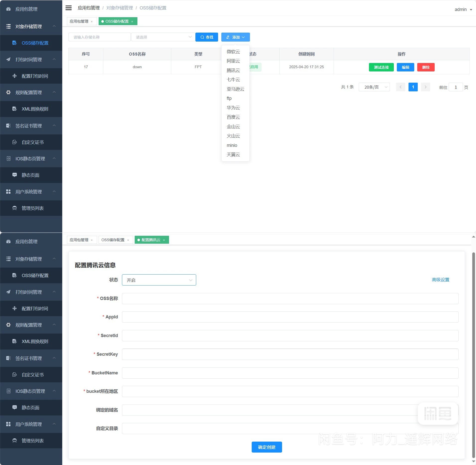Viewport: 476px width, 465px height.
Task: Choose minio from the add menu
Action: (232, 145)
